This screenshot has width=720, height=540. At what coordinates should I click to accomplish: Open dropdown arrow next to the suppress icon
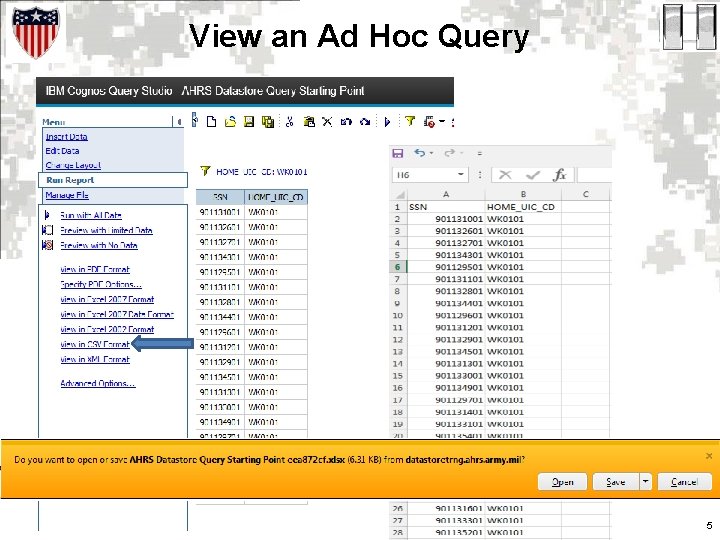coord(442,122)
